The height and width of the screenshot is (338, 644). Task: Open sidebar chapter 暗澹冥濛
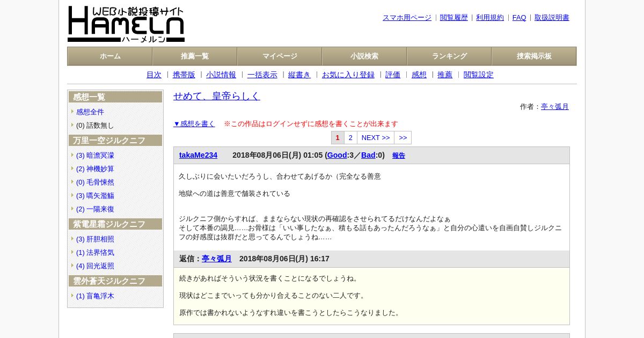coord(95,156)
